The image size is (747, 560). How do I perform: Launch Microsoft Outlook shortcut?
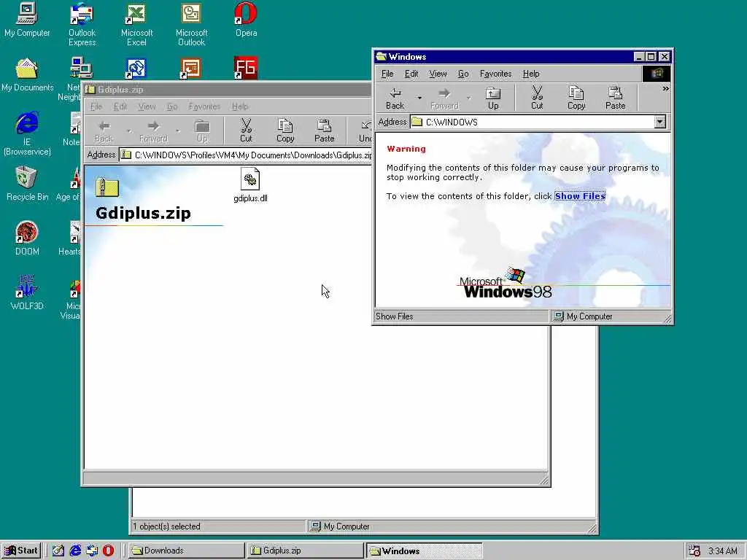191,24
